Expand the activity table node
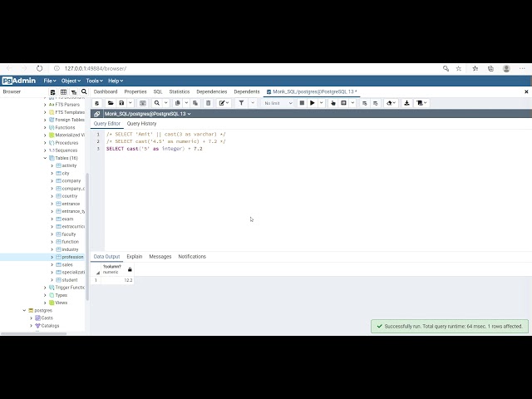 pos(52,165)
